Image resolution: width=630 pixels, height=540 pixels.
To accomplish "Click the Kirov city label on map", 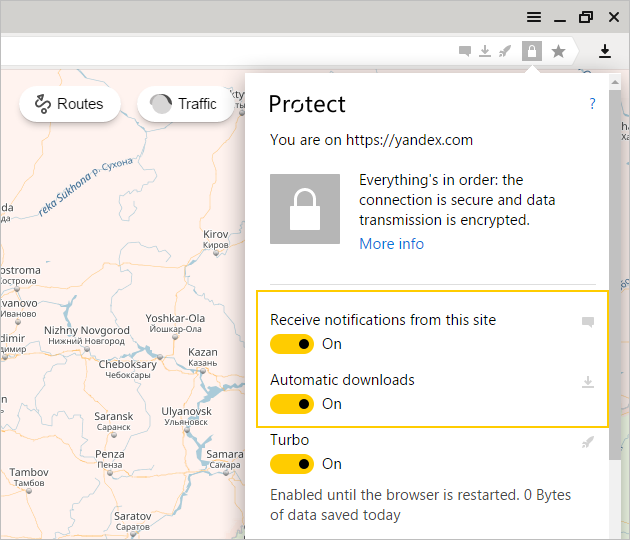I will (216, 239).
